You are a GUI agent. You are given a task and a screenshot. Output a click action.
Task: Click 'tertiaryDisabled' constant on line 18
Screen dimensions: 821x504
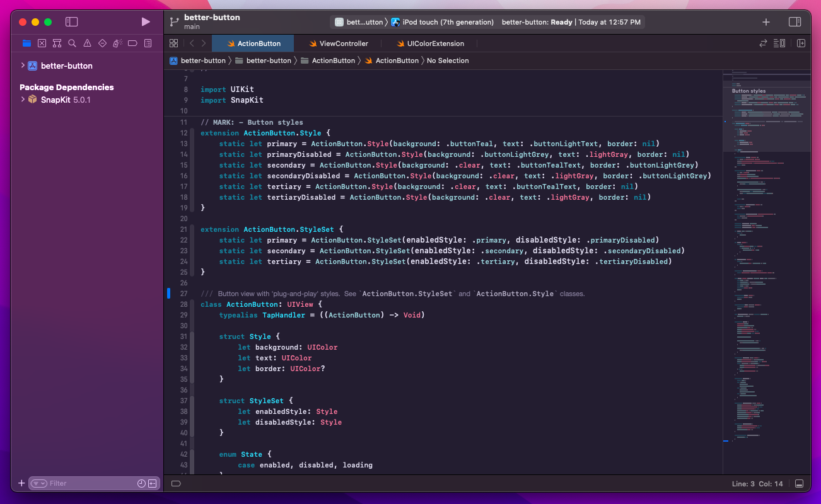point(301,197)
